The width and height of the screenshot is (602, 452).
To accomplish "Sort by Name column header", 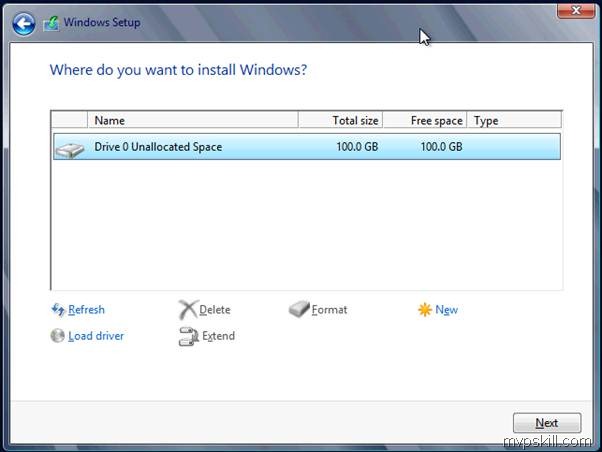I will pyautogui.click(x=193, y=120).
